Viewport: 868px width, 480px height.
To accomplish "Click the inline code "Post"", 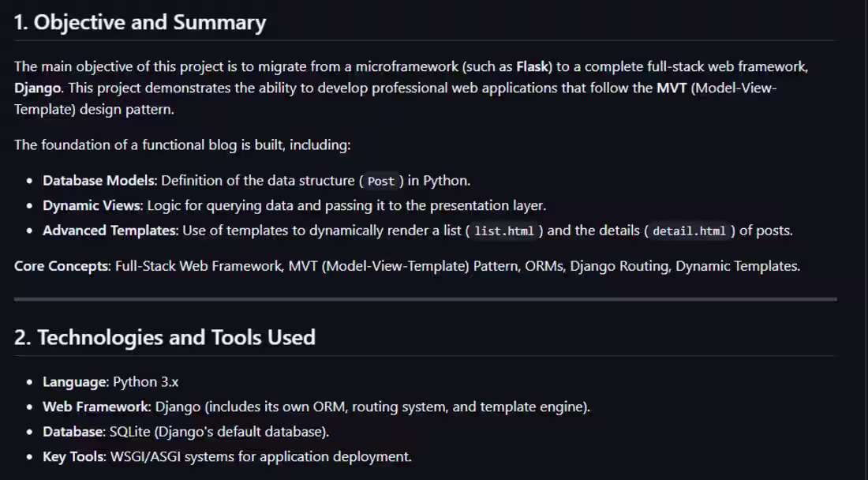I will click(380, 181).
